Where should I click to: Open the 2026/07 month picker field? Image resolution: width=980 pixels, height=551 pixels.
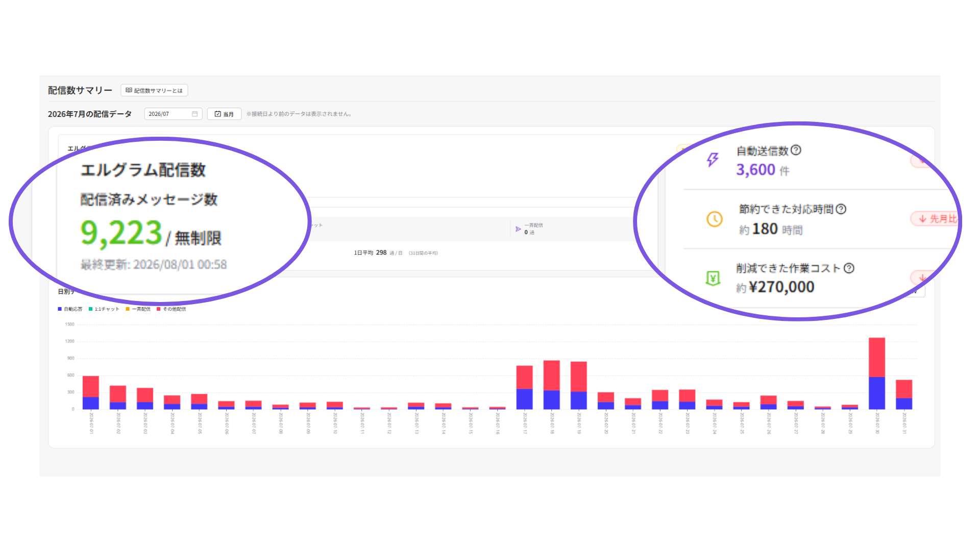tap(173, 114)
